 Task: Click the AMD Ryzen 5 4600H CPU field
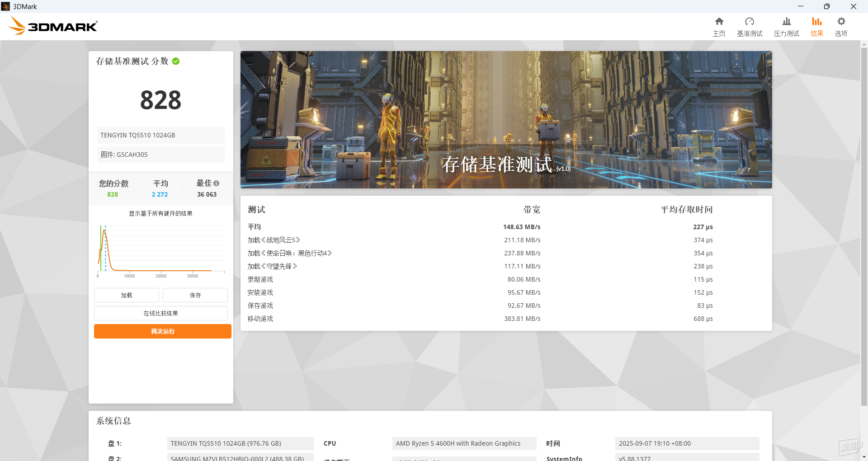(464, 443)
